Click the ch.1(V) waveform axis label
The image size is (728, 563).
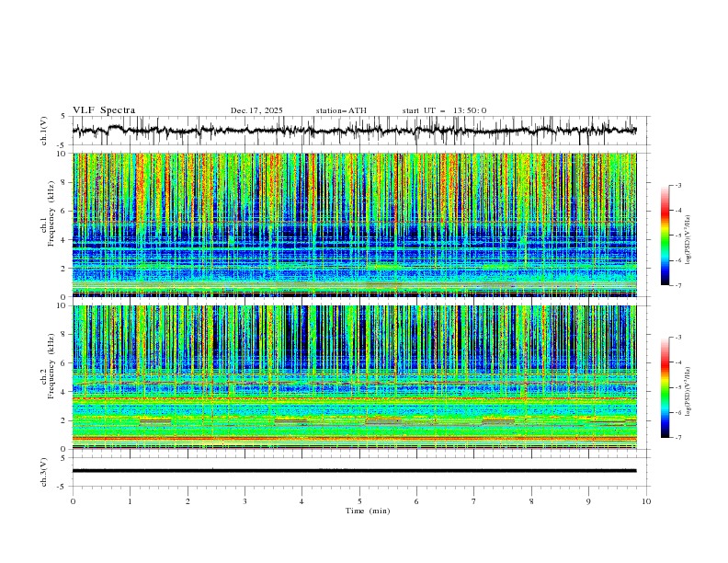pos(44,131)
